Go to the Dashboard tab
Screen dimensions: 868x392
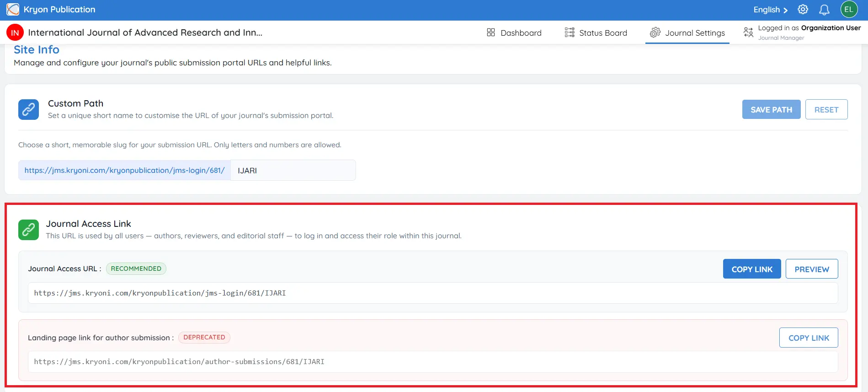click(x=514, y=32)
